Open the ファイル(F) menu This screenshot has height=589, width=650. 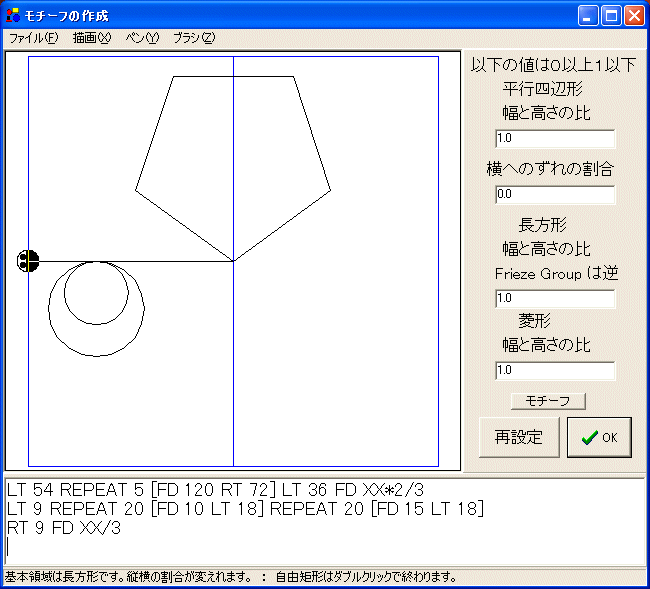34,38
